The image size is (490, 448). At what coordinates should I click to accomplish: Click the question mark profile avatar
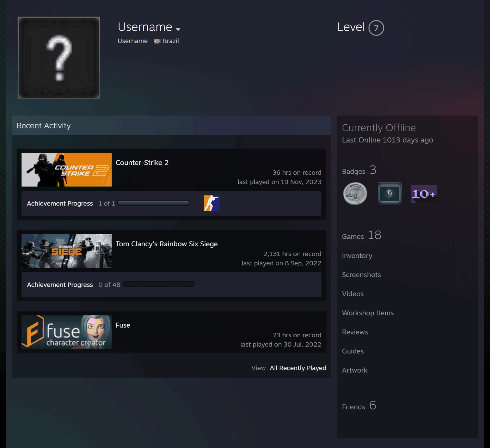click(59, 58)
